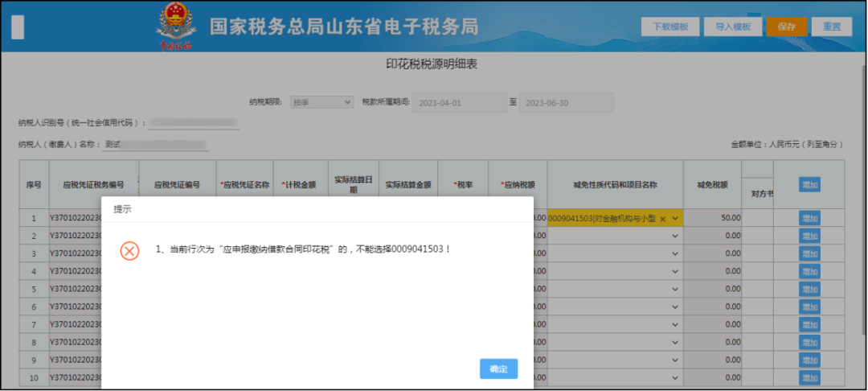Click the 税率 column header

coord(463,185)
